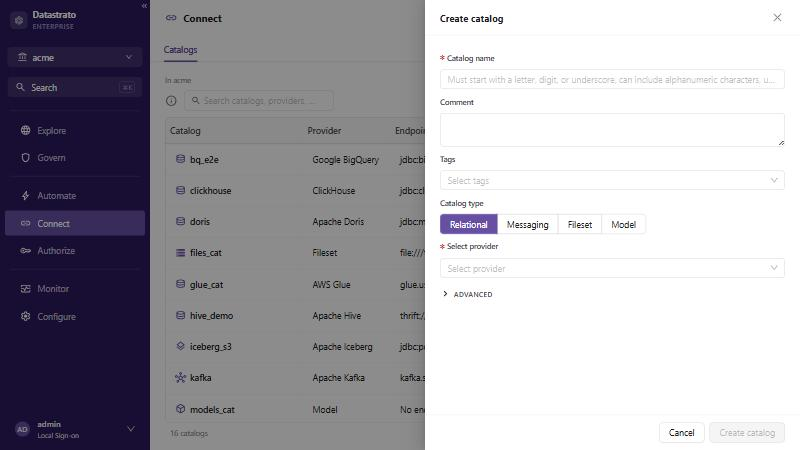The height and width of the screenshot is (450, 800).
Task: Click the clickhouse database icon
Action: pyautogui.click(x=181, y=190)
